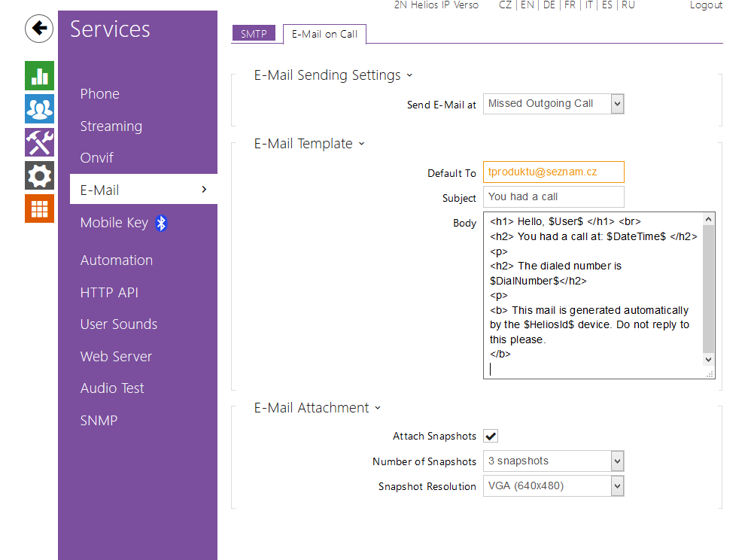
Task: Open the blue Directory users icon
Action: [x=39, y=108]
